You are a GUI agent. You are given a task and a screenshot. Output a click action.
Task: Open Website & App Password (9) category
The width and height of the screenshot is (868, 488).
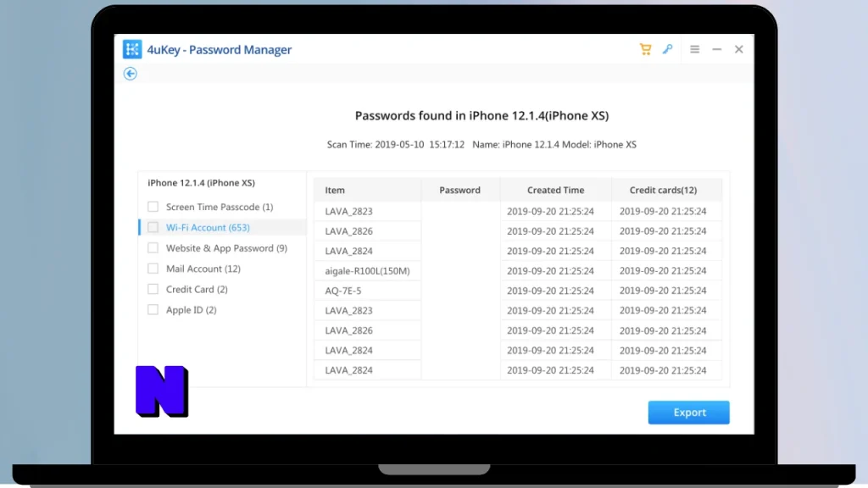point(226,248)
